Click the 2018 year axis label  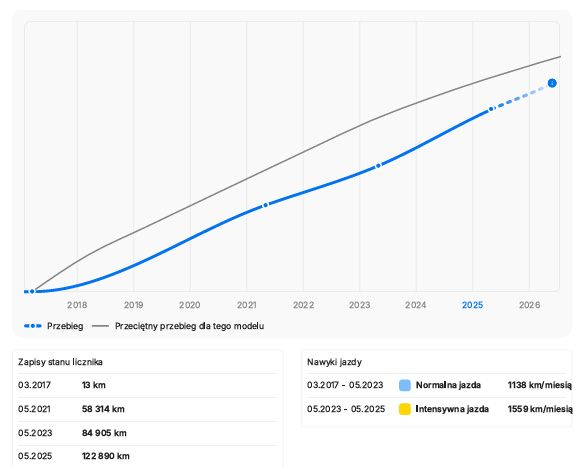click(77, 305)
